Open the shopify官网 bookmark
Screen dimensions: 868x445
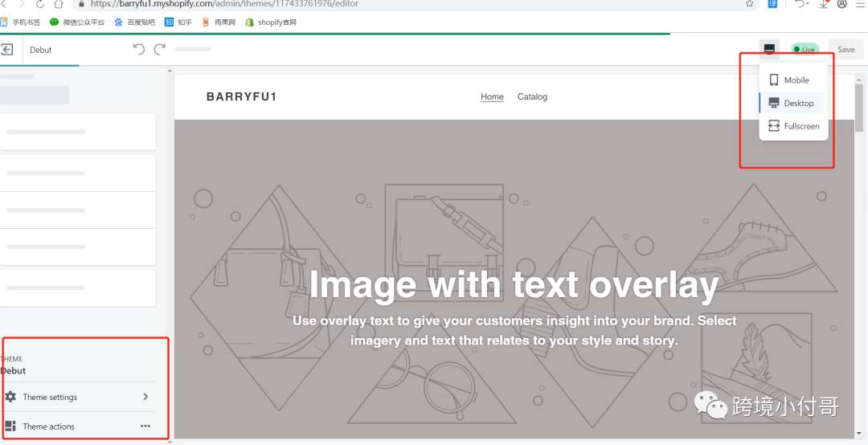pos(271,22)
